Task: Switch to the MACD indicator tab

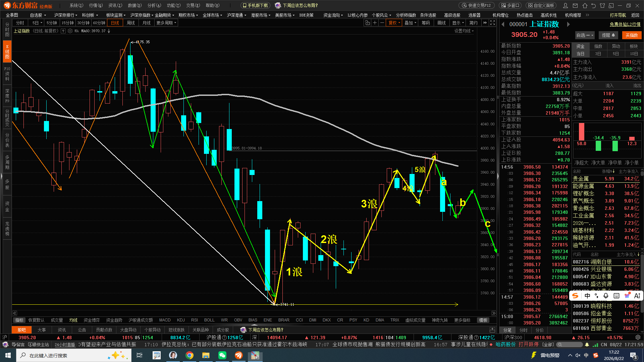Action: point(165,320)
